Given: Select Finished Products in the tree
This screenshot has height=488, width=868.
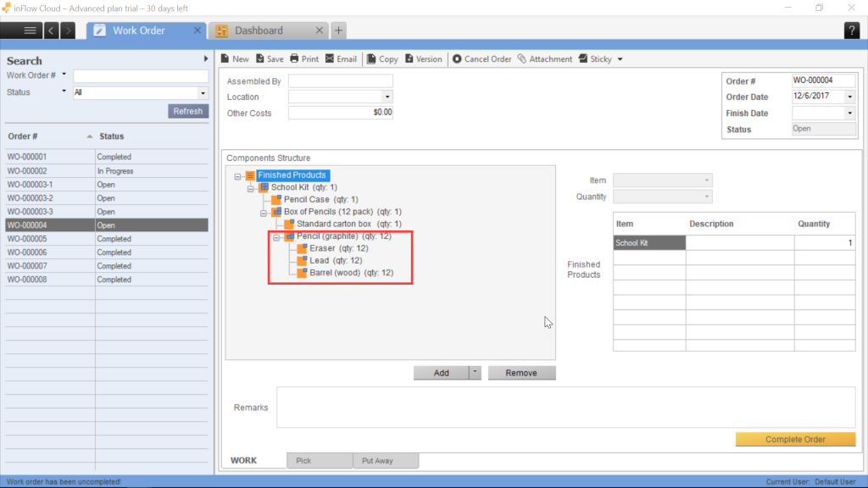Looking at the screenshot, I should (x=292, y=175).
